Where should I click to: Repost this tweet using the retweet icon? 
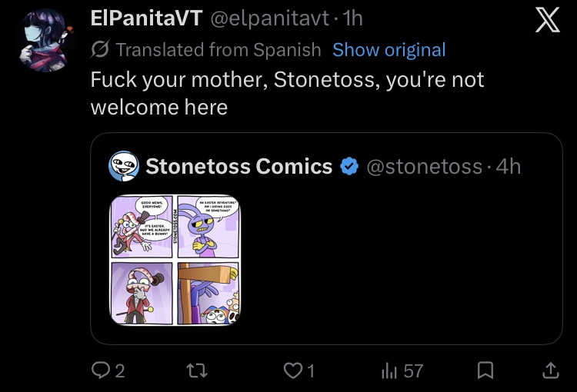click(198, 371)
